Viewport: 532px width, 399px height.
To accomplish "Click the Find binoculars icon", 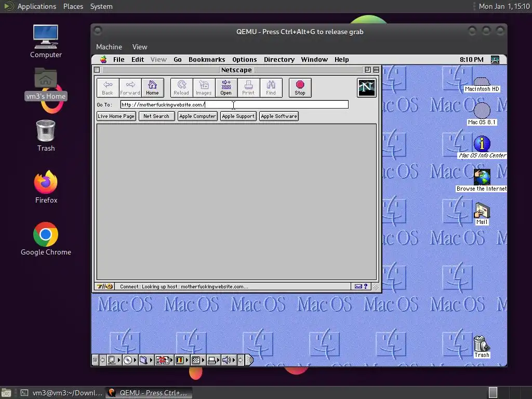I will [271, 88].
